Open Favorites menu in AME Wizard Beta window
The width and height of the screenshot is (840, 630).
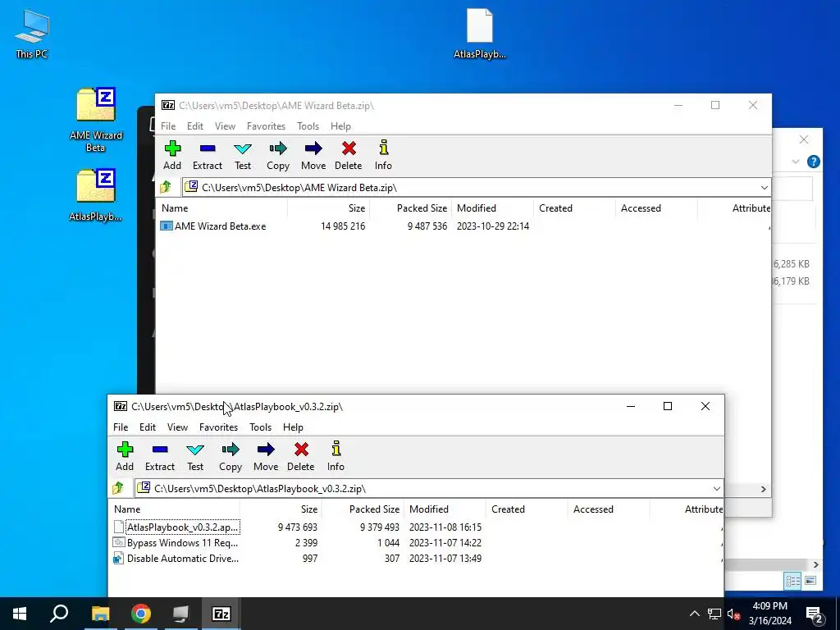click(267, 126)
